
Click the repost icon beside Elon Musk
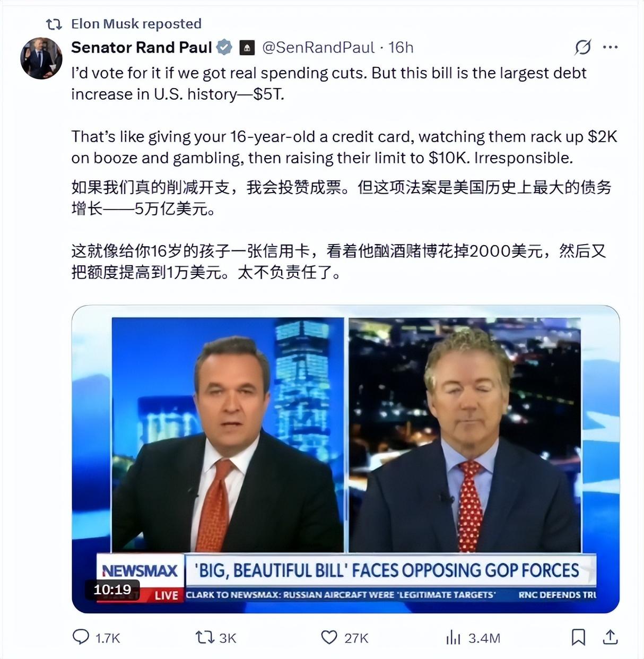54,24
